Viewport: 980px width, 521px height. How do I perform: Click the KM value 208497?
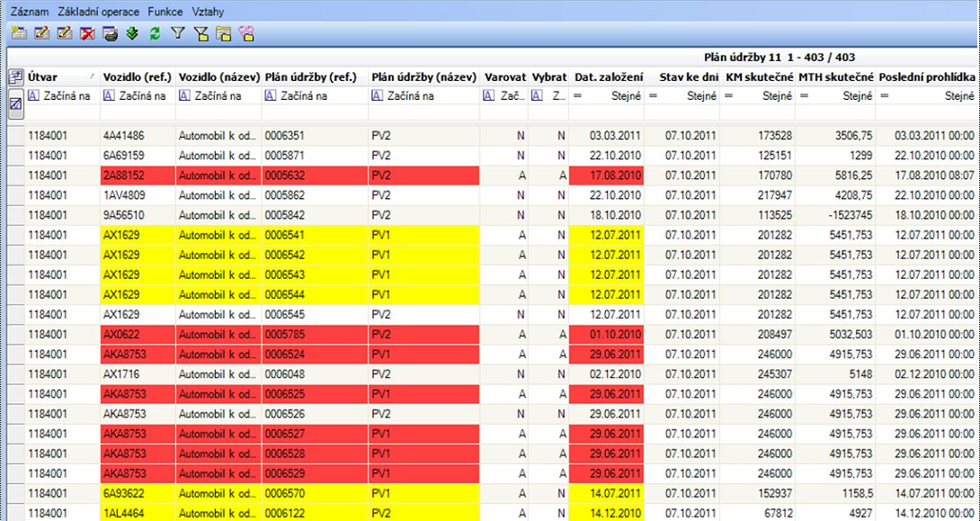[758, 335]
